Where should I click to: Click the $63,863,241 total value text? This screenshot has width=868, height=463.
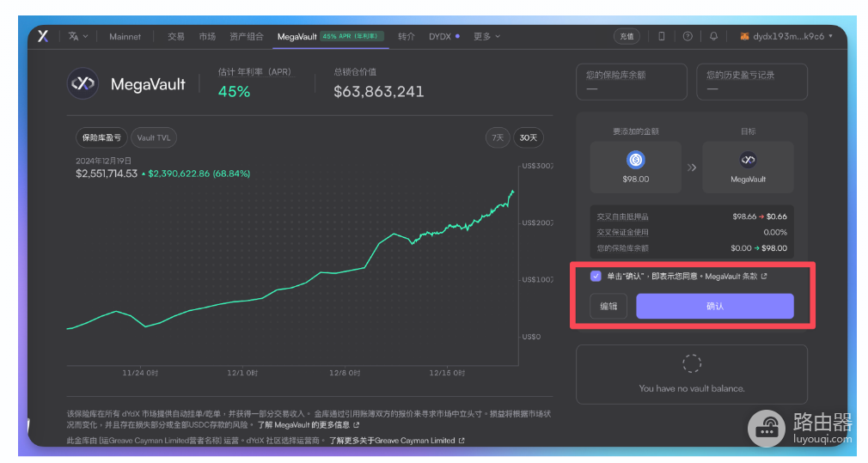click(379, 91)
